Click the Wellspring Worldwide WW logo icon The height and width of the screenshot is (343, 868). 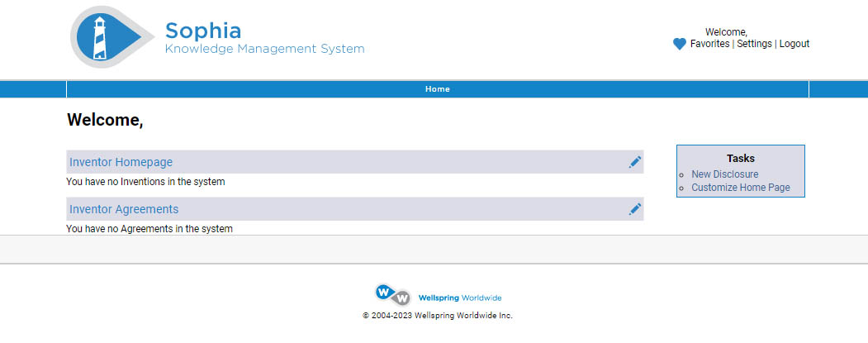(x=392, y=294)
